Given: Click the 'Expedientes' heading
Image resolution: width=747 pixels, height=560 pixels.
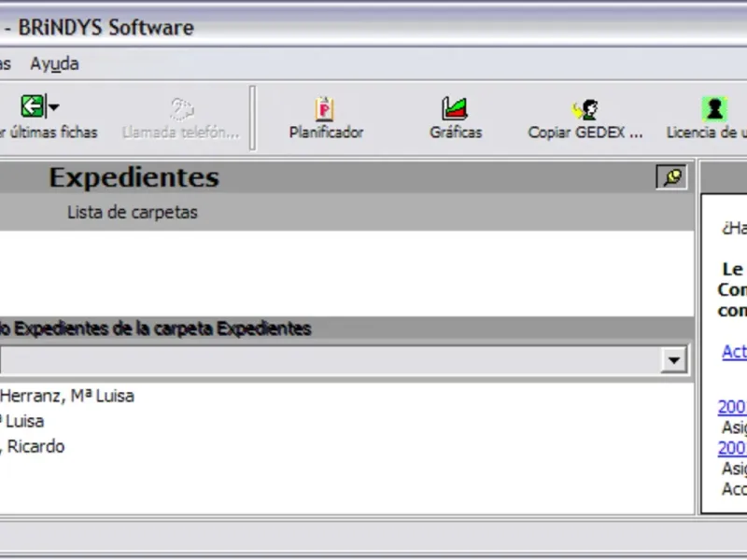Looking at the screenshot, I should [134, 177].
